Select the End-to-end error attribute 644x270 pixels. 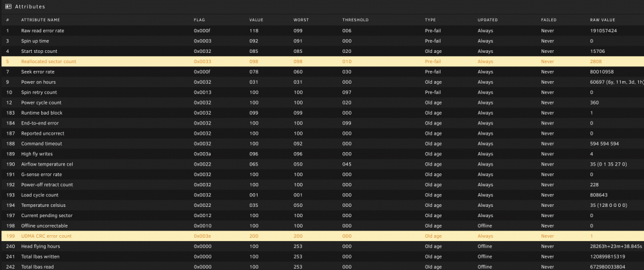coord(40,123)
